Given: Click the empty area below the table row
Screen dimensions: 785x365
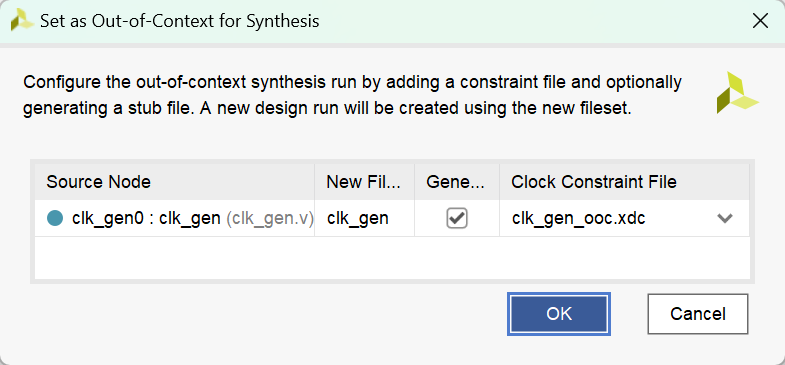Looking at the screenshot, I should pyautogui.click(x=392, y=258).
